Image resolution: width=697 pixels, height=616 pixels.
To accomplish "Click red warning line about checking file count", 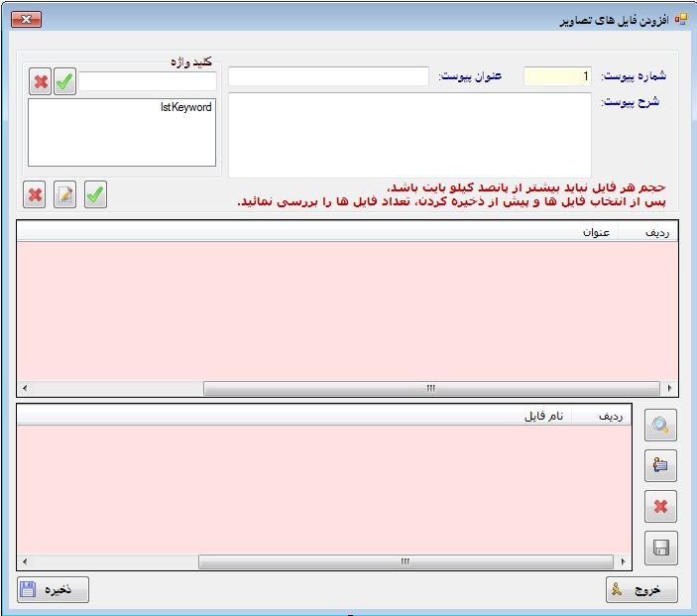I will coord(452,201).
